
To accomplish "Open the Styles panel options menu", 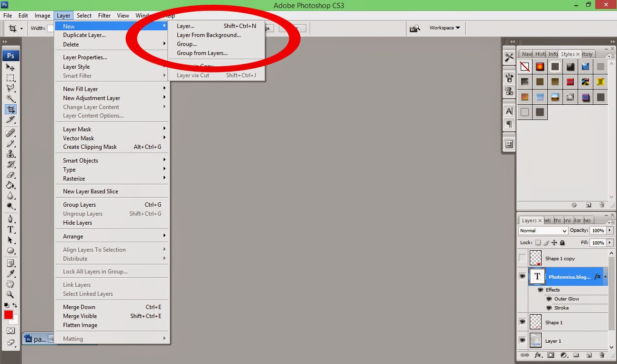I will [x=611, y=56].
